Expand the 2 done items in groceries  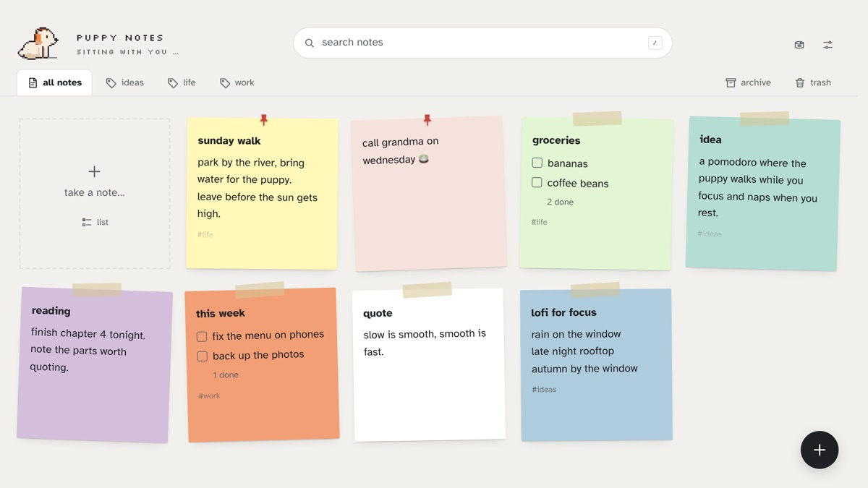pyautogui.click(x=560, y=202)
